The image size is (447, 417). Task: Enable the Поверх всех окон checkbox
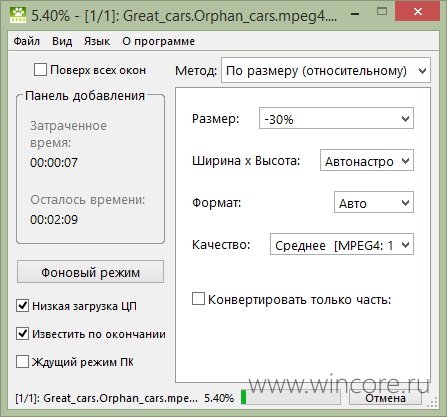pos(40,70)
